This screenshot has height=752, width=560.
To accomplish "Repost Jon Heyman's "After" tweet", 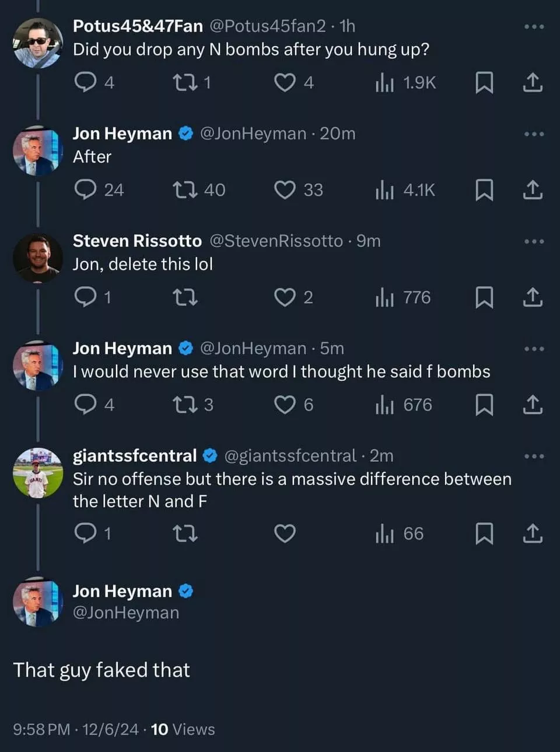I will point(185,190).
